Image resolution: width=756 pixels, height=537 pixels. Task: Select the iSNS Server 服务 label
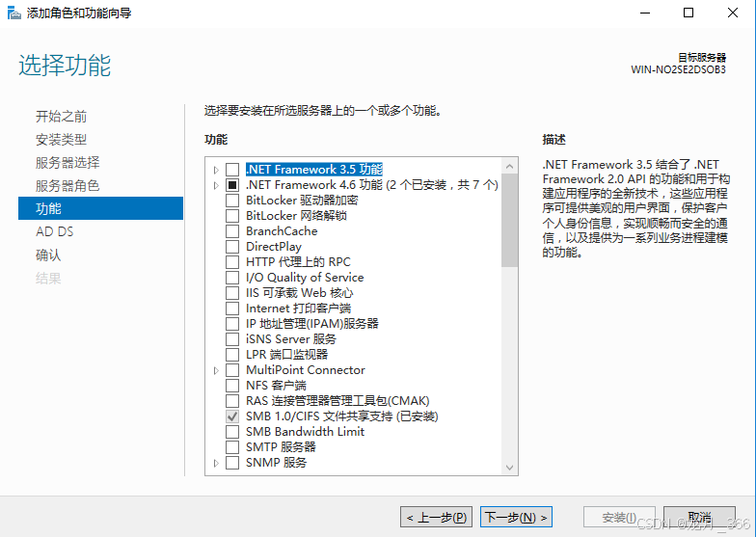coord(291,339)
